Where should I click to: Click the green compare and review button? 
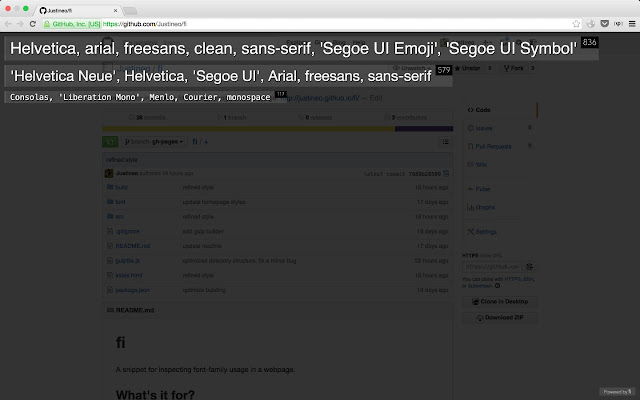pyautogui.click(x=114, y=142)
